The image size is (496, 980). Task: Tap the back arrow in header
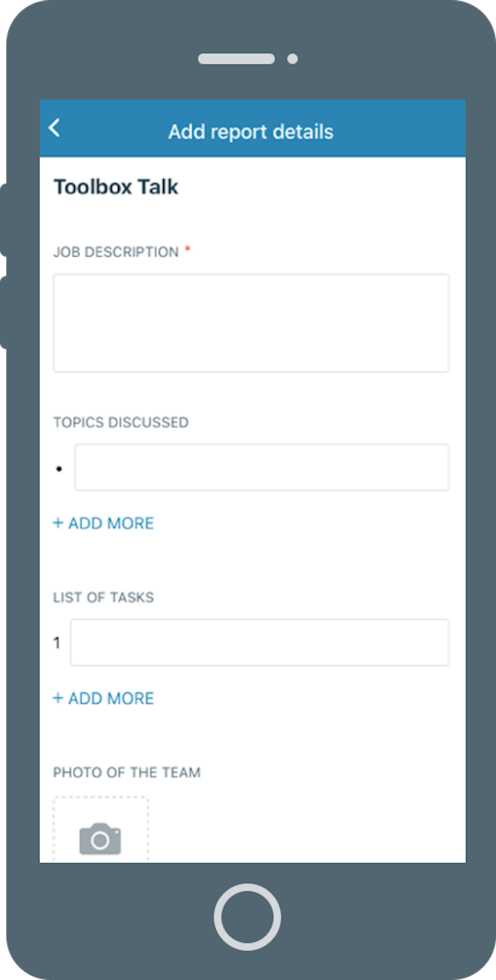coord(55,128)
